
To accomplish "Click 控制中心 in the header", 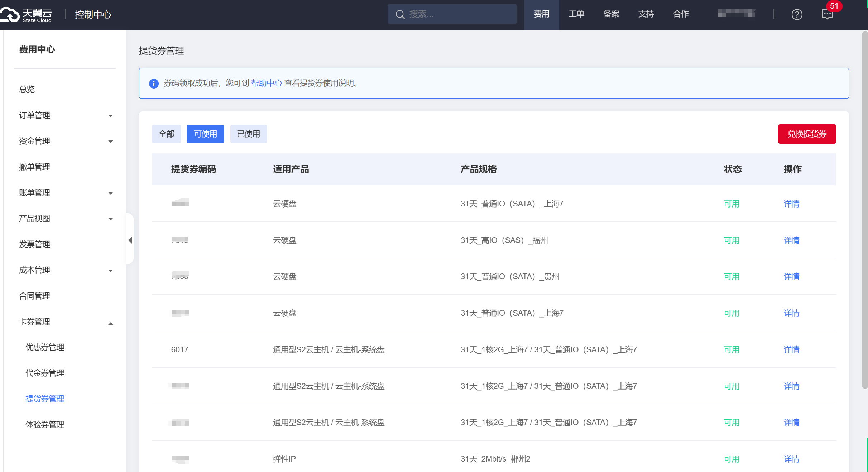I will [93, 15].
